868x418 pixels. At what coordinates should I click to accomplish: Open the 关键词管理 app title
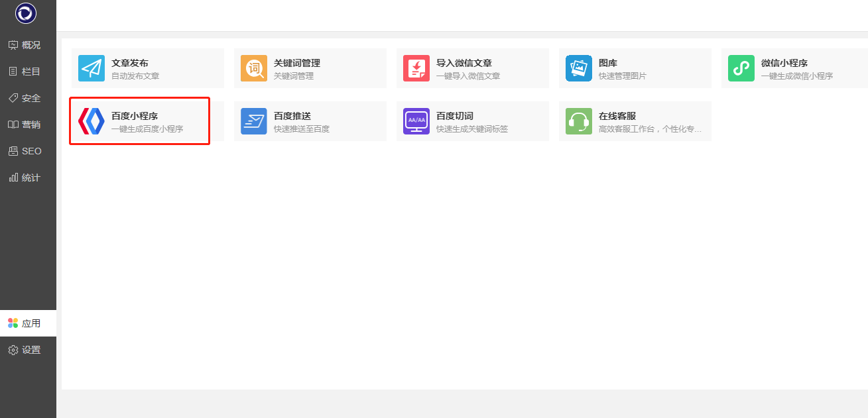click(297, 63)
